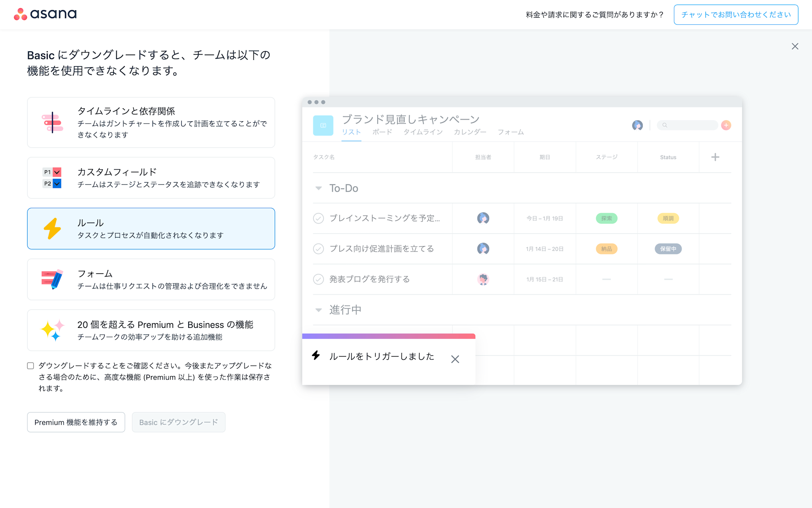812x508 pixels.
Task: Click the gray 保留中 status tag
Action: (x=668, y=249)
